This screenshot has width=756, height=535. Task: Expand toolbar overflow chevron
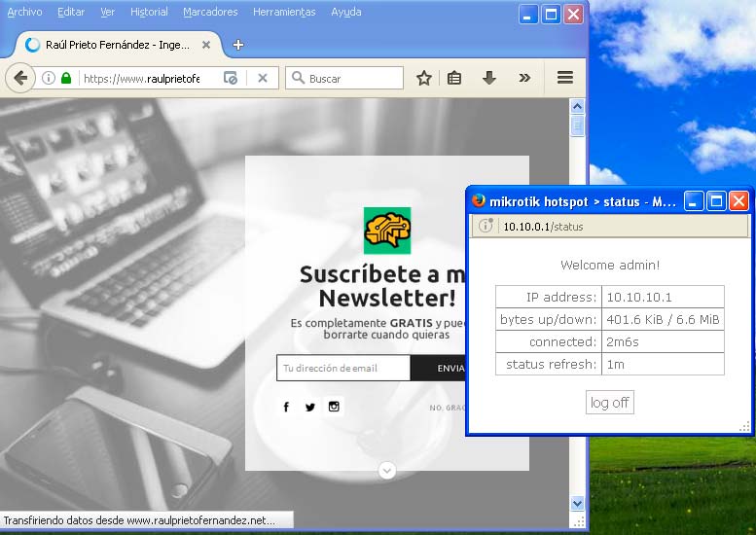524,78
